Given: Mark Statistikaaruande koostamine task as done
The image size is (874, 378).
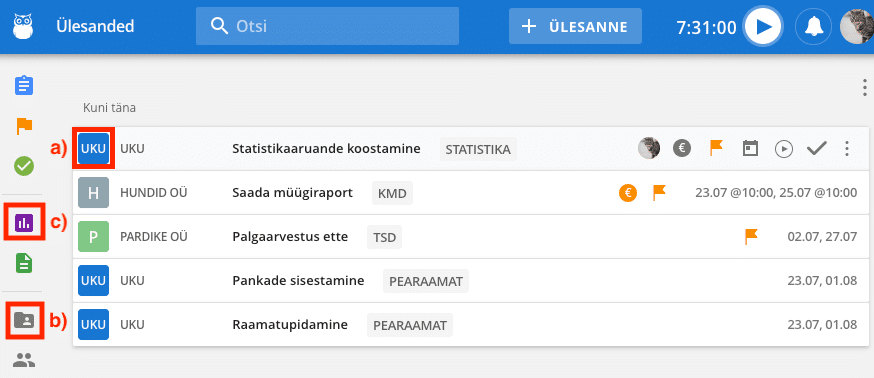Looking at the screenshot, I should 816,148.
